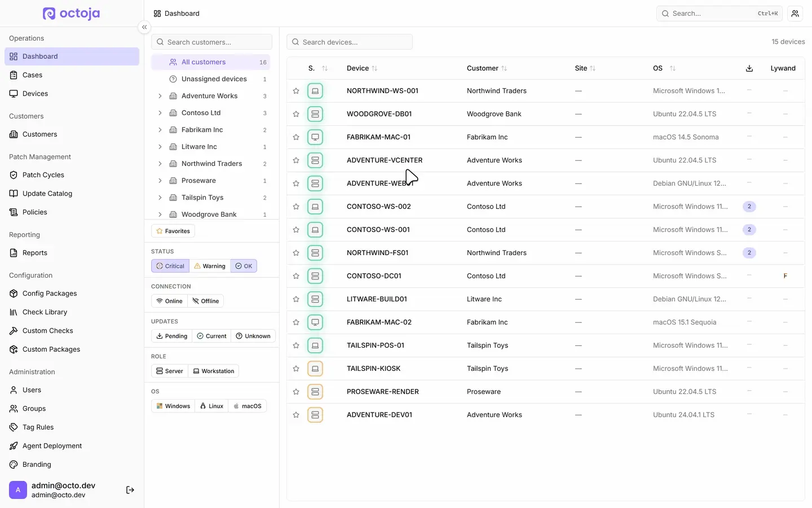The width and height of the screenshot is (812, 508).
Task: Toggle the Pending updates filter
Action: pyautogui.click(x=172, y=336)
